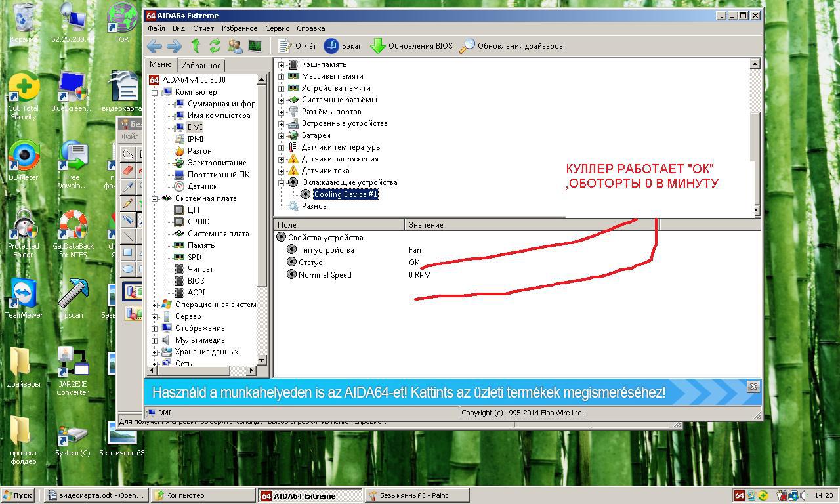Go up one level with green arrow

pos(195,46)
